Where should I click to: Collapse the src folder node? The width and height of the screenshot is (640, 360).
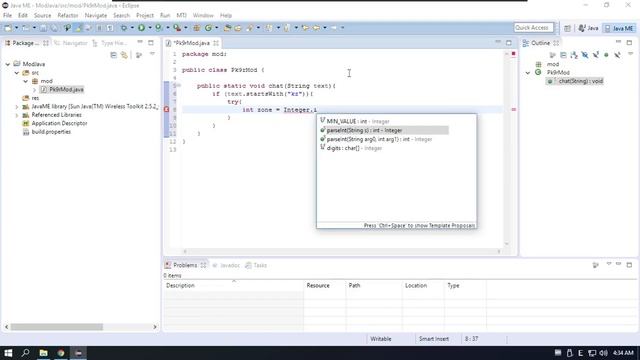click(17, 73)
